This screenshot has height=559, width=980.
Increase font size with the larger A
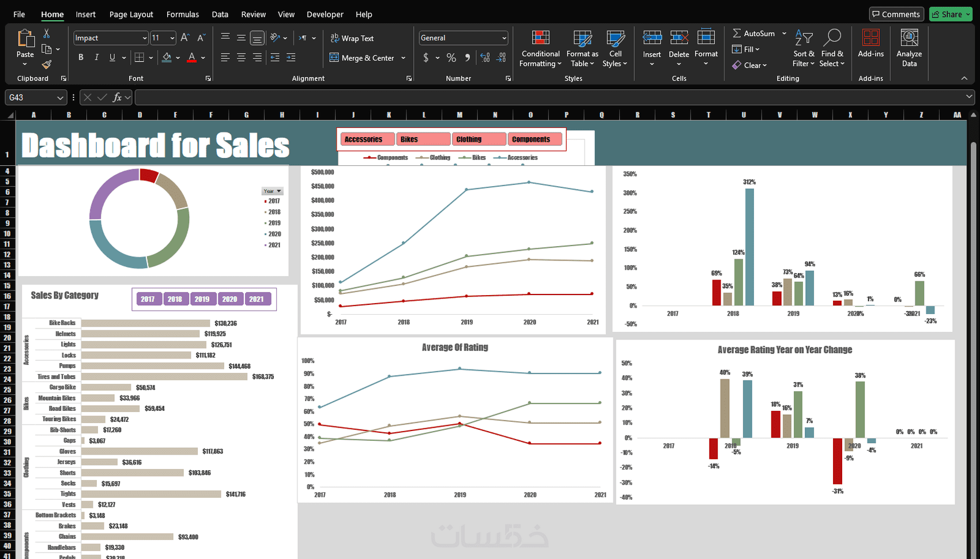click(x=185, y=37)
